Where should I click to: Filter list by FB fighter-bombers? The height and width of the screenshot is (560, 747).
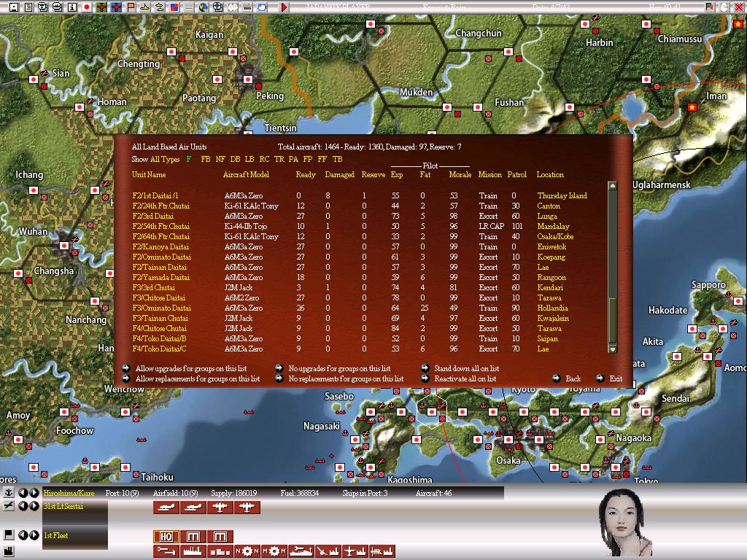205,159
